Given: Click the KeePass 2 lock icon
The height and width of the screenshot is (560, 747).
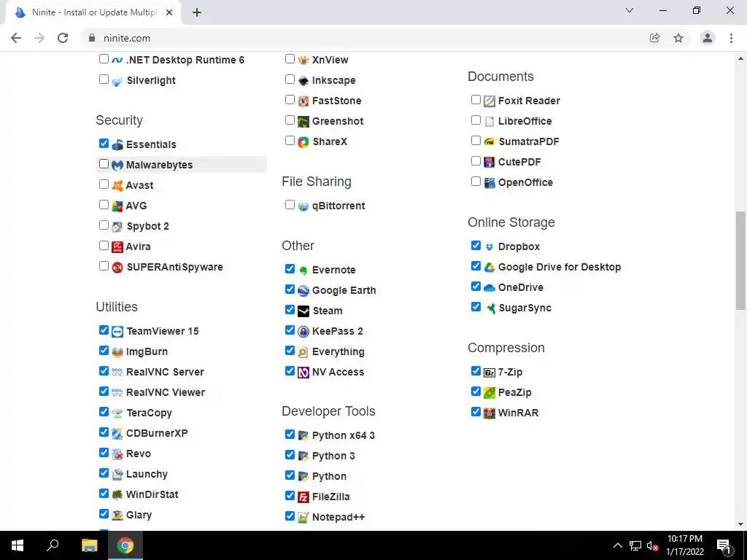Looking at the screenshot, I should (x=303, y=332).
